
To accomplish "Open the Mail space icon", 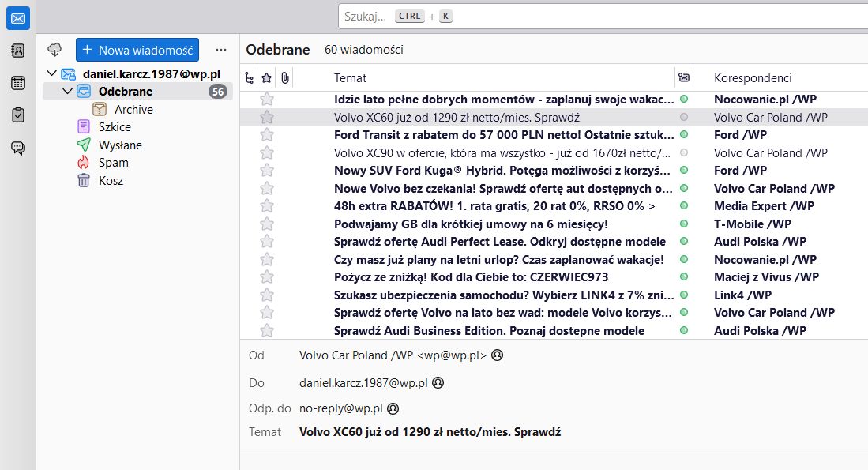I will pyautogui.click(x=17, y=19).
